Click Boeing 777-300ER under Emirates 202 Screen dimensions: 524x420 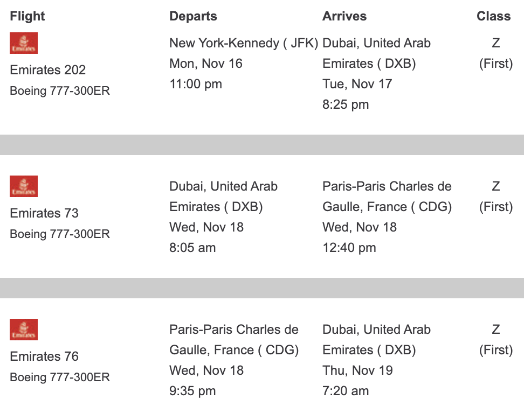(60, 90)
